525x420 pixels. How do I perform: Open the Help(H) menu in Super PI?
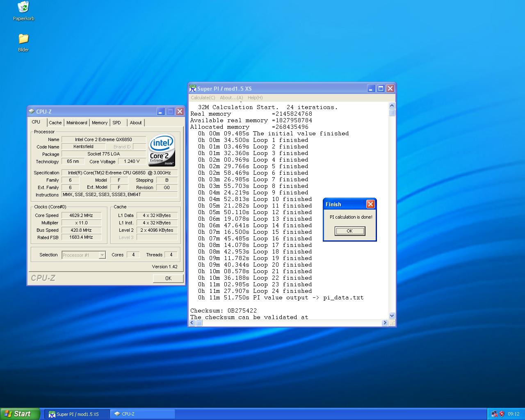click(255, 98)
